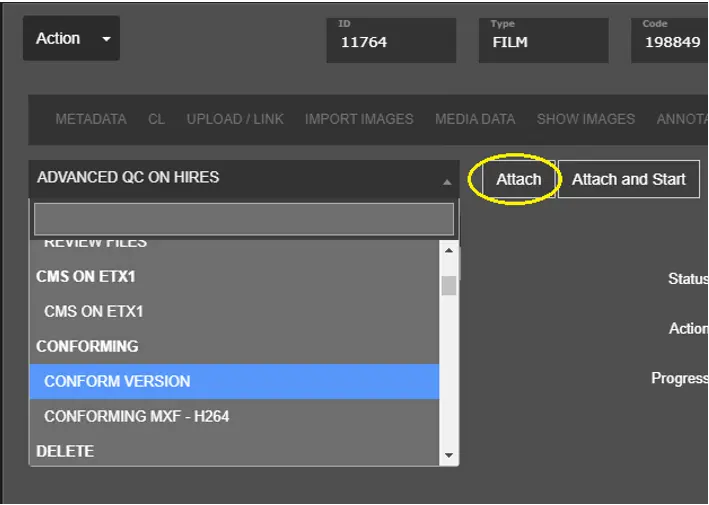Click the ID field showing 11764
The image size is (709, 505).
point(391,41)
